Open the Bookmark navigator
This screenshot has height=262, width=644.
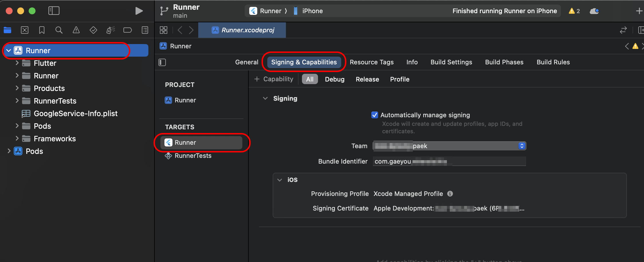pos(42,30)
